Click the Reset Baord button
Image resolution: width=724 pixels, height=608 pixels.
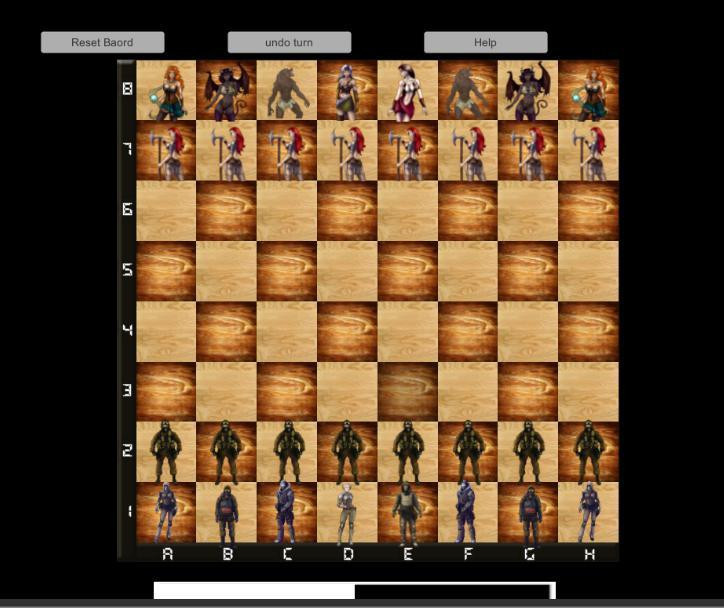[x=103, y=42]
